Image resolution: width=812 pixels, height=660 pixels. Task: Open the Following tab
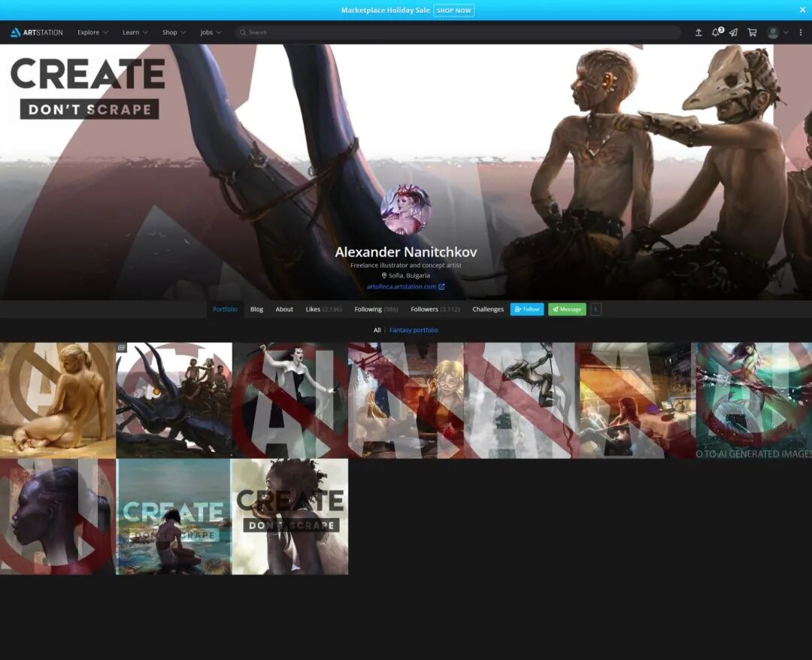coord(376,309)
